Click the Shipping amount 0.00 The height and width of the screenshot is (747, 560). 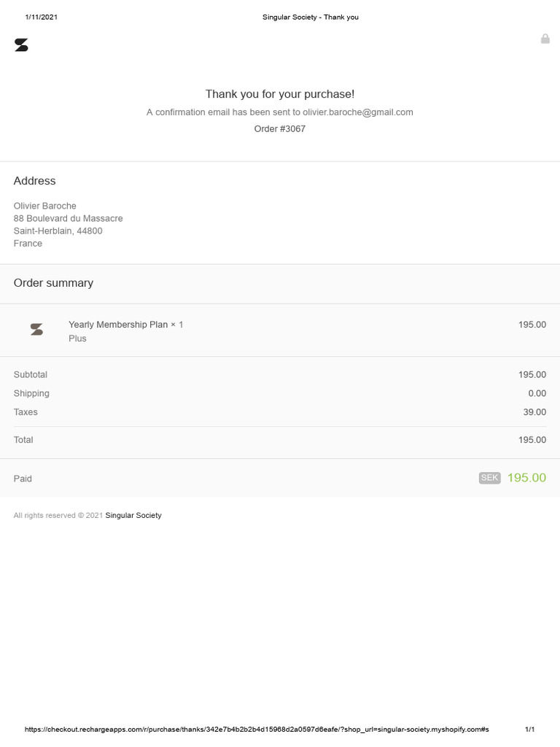[537, 393]
